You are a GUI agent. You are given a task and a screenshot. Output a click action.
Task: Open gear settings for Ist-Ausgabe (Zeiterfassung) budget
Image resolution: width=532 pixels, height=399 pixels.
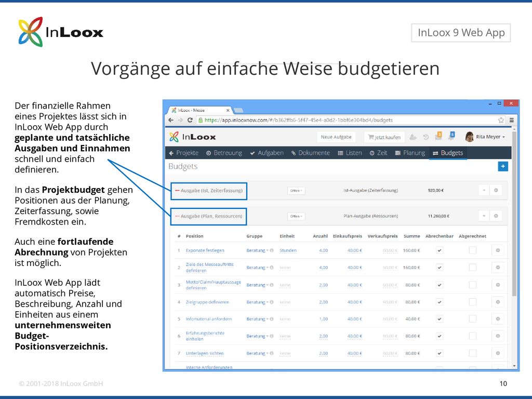[496, 190]
